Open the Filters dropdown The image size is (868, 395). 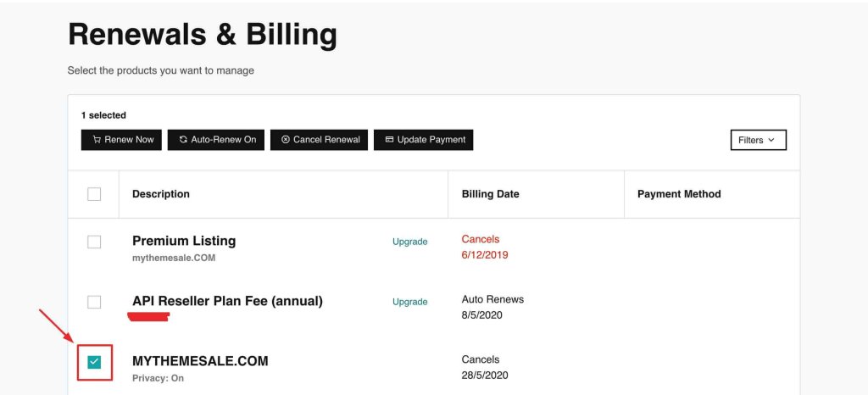[758, 140]
